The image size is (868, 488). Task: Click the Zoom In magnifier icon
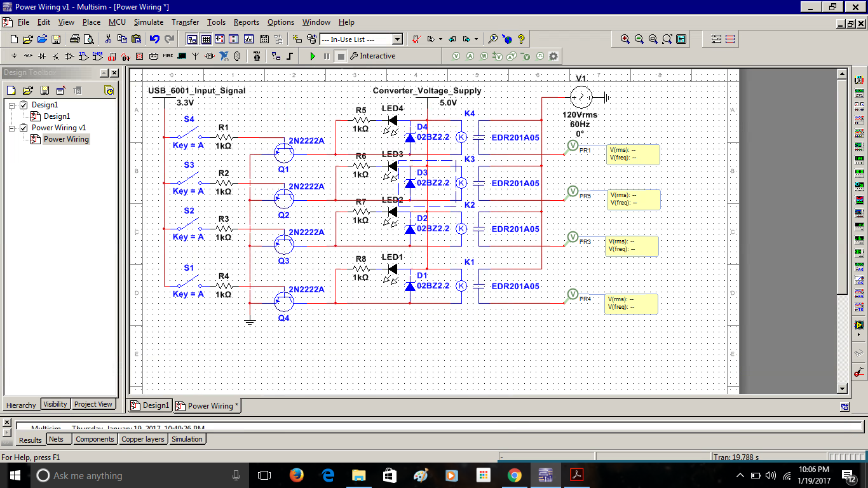(625, 39)
